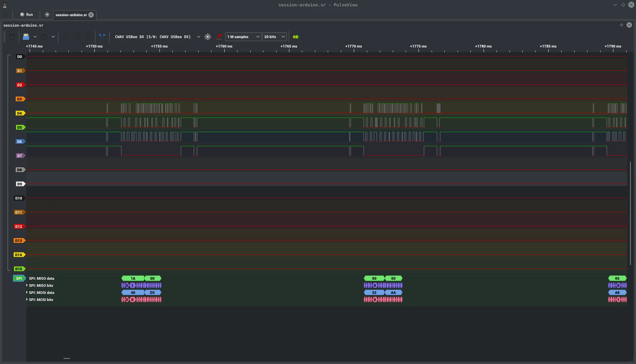Screen dimensions: 636x364
Task: Select the D12 channel label
Action: [19, 226]
